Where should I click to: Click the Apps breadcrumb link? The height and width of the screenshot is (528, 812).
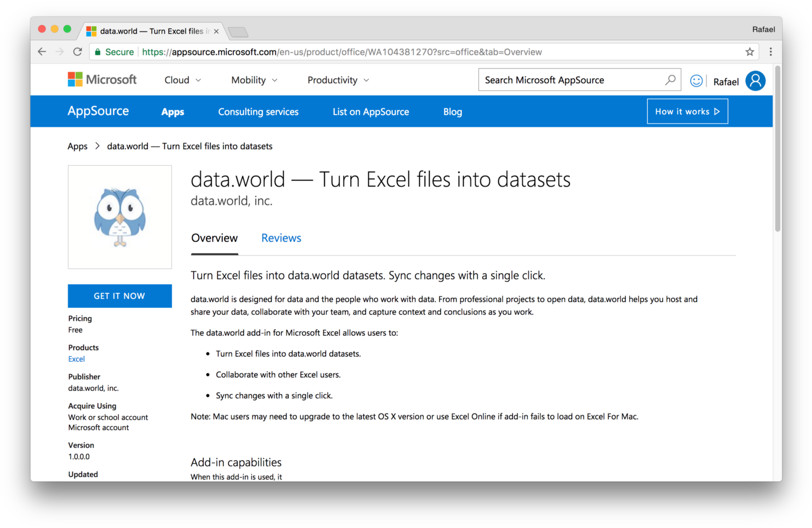78,146
